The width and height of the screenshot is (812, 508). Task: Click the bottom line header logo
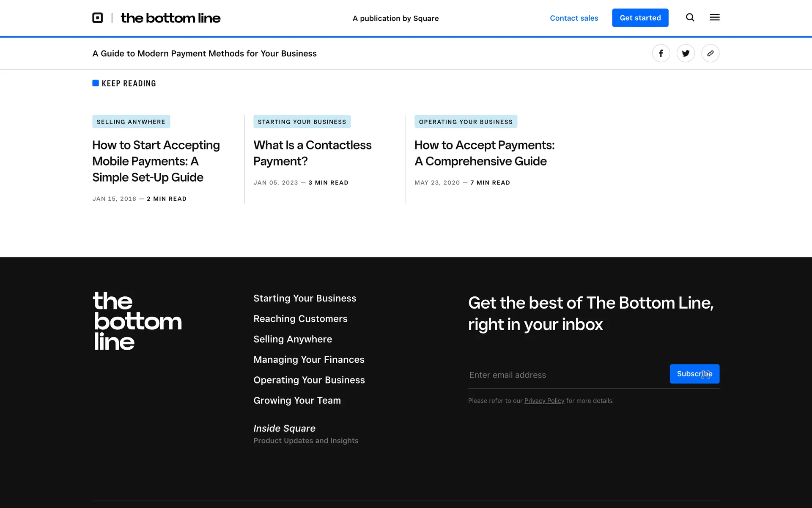[170, 18]
